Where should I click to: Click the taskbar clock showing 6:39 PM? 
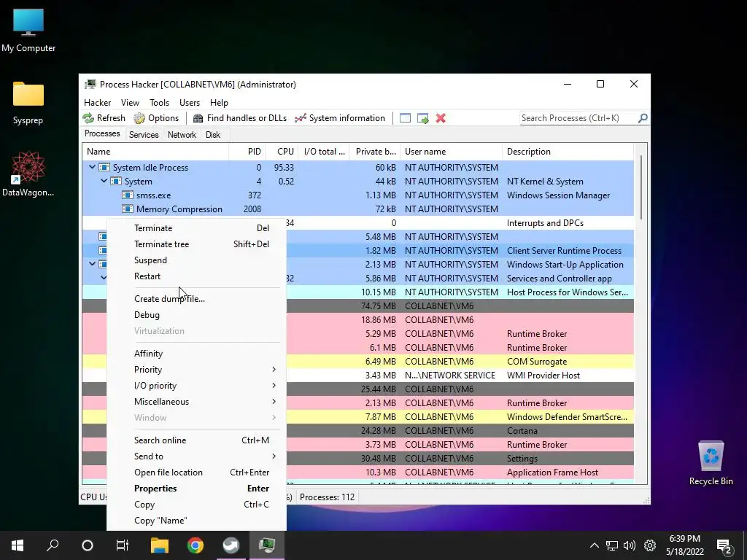click(x=684, y=545)
